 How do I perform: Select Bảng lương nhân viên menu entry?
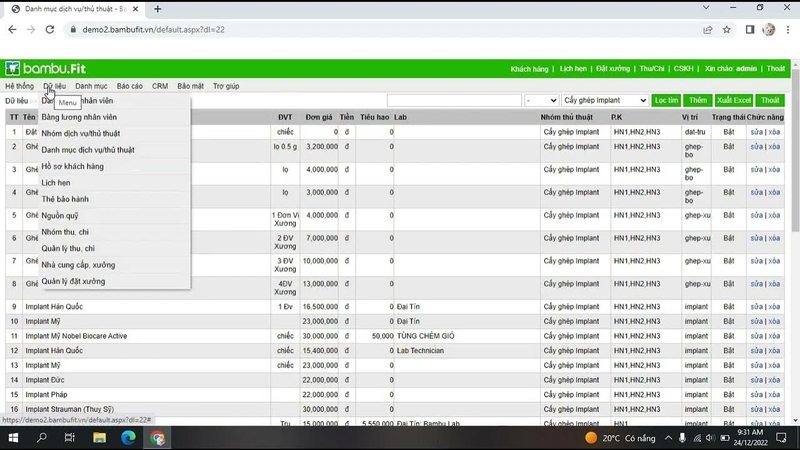tap(79, 117)
